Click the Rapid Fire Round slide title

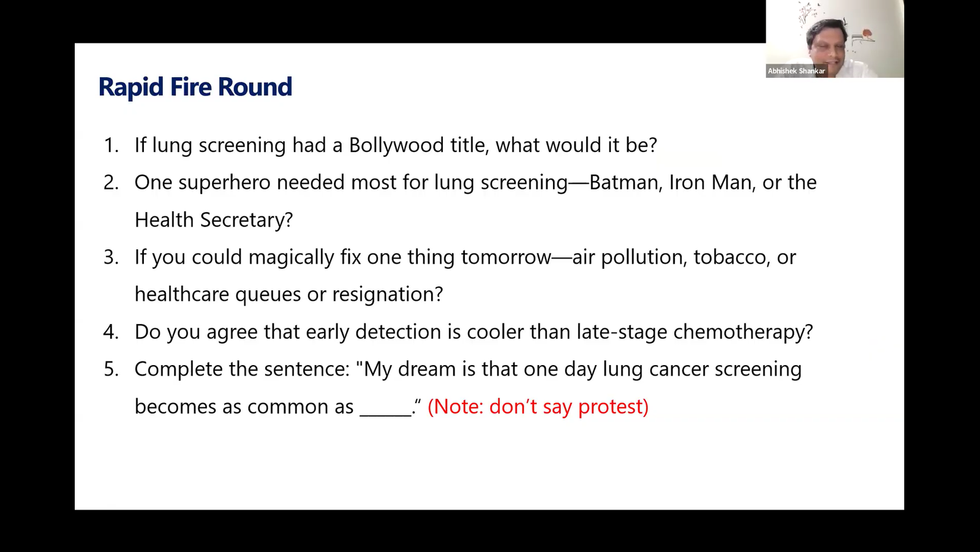195,87
